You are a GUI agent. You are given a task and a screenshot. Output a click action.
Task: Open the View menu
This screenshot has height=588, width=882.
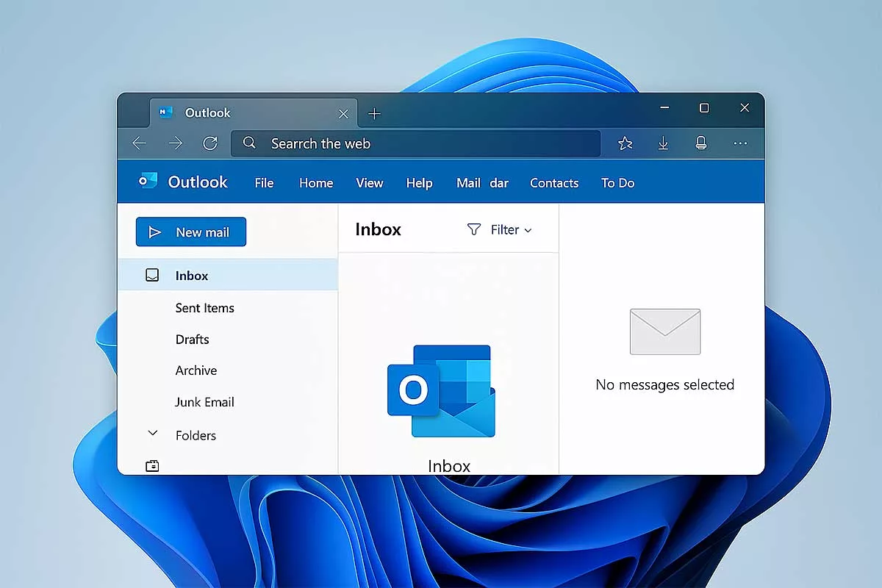(370, 183)
